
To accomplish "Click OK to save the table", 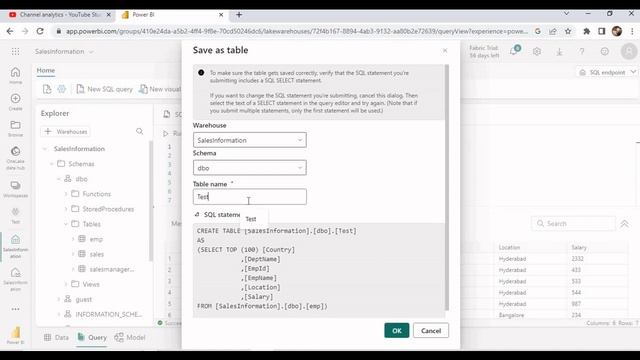I will 396,331.
